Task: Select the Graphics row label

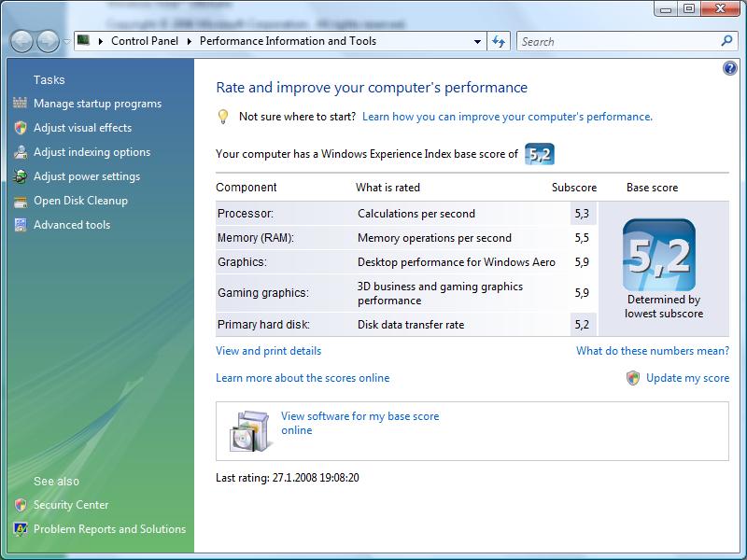Action: tap(242, 262)
